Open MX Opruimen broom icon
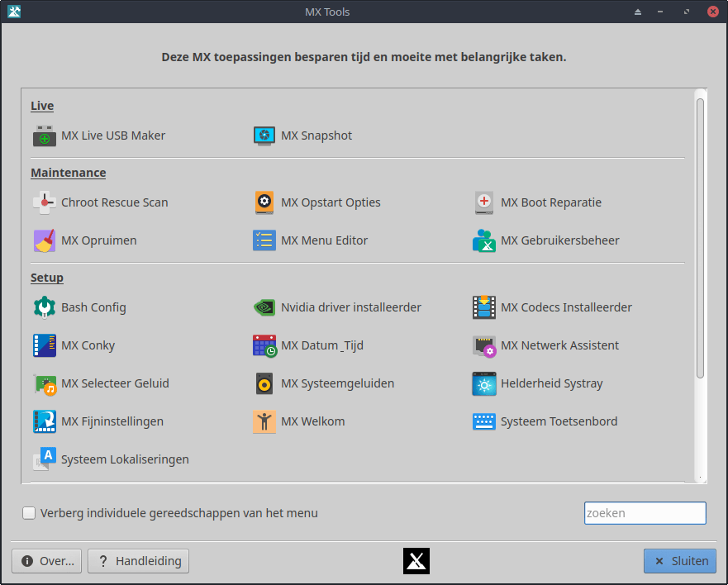Screen dimensions: 728x585 point(45,240)
